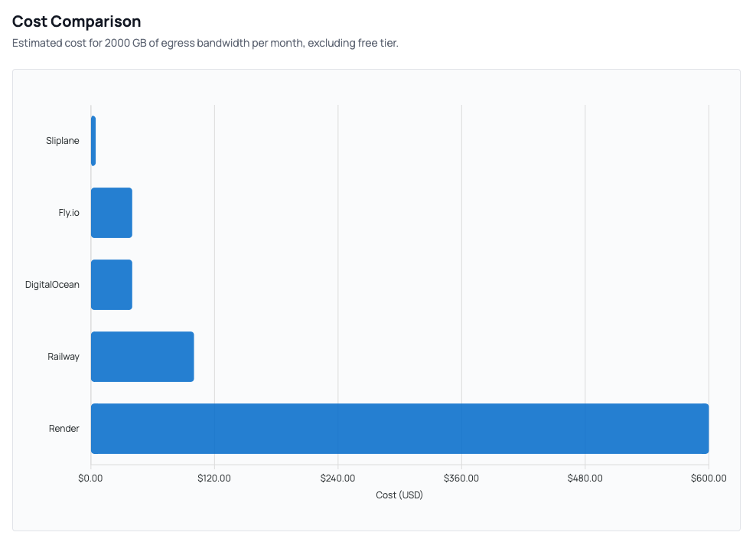This screenshot has width=756, height=542.
Task: Click the Fly.io axis label
Action: point(70,213)
